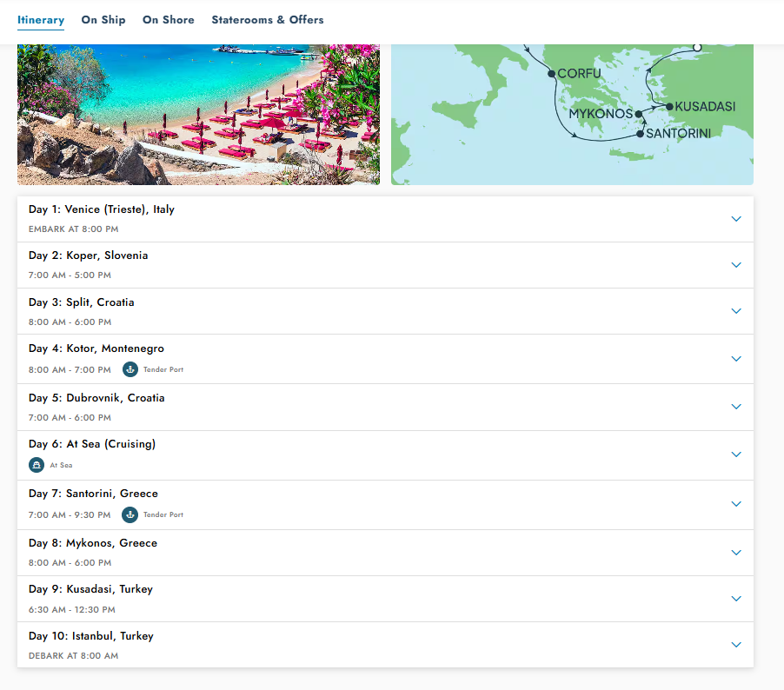The width and height of the screenshot is (784, 690).
Task: Click the Istanbul open circle marker on map
Action: (697, 47)
